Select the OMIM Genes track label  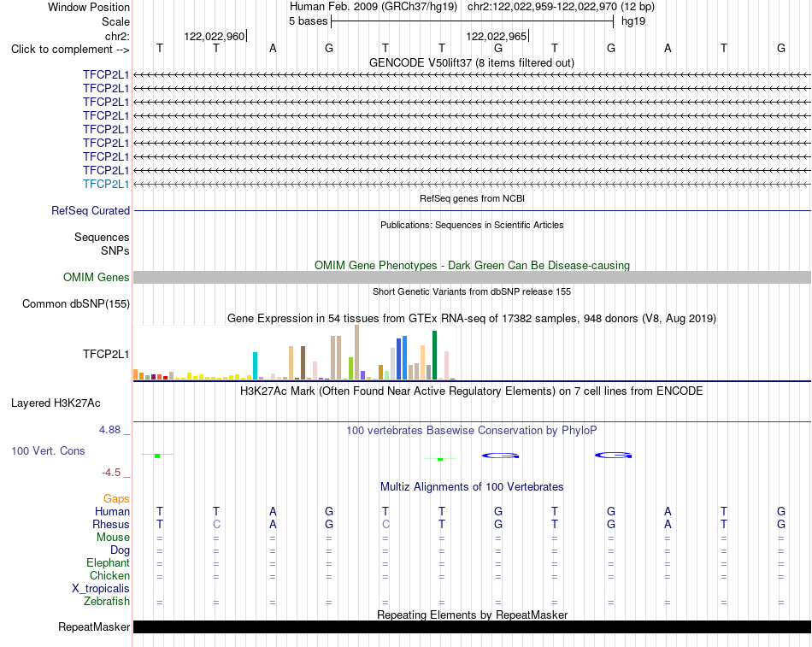click(96, 277)
